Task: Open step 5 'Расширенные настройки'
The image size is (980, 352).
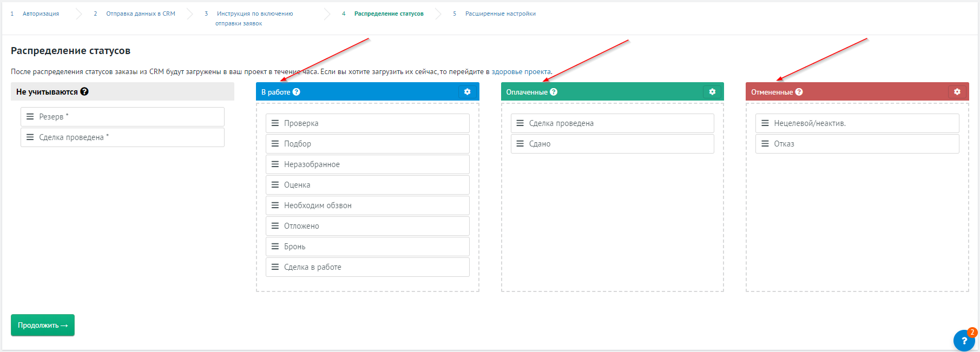Action: click(x=500, y=14)
